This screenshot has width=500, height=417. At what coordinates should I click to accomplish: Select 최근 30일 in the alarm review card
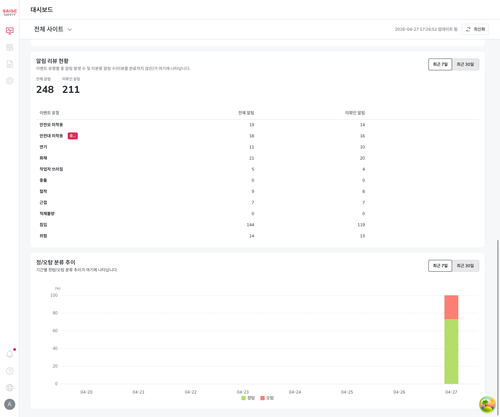coord(465,64)
